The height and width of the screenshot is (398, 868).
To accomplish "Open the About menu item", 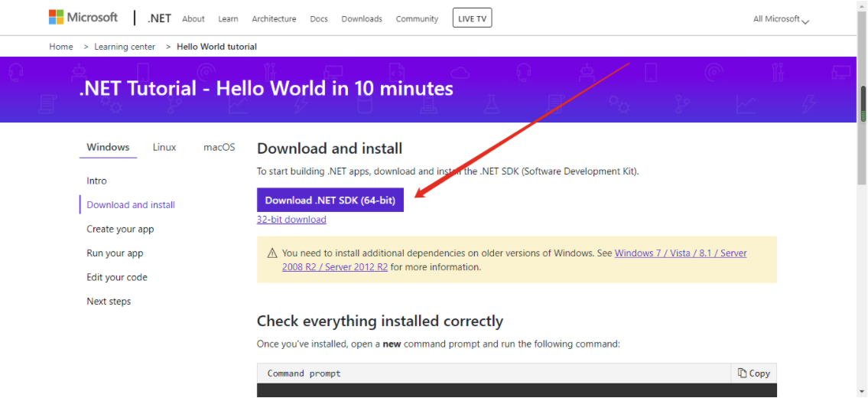I will [193, 19].
